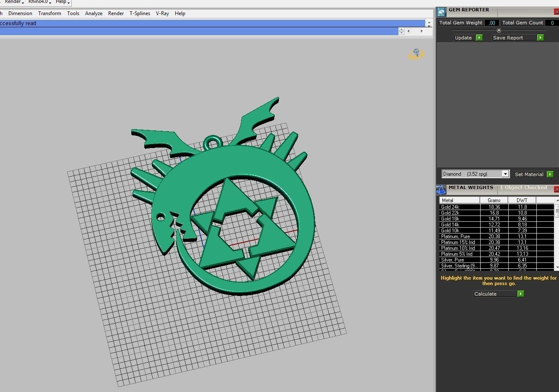The image size is (559, 392).
Task: Select the Platinum 10% Irid row
Action: [x=497, y=248]
